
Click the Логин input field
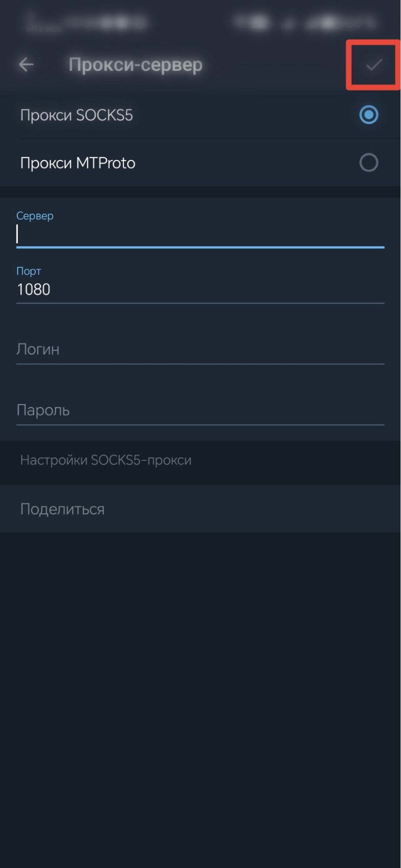click(x=200, y=350)
